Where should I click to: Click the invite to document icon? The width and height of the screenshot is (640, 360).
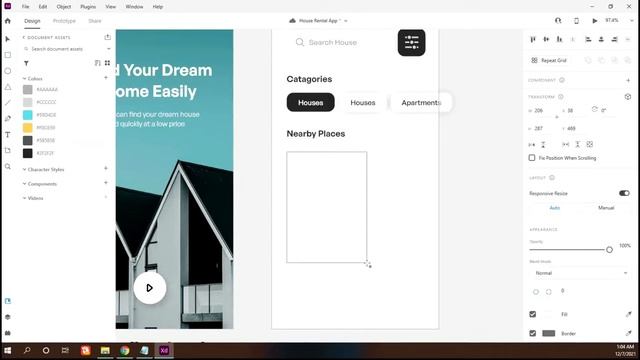coord(558,21)
